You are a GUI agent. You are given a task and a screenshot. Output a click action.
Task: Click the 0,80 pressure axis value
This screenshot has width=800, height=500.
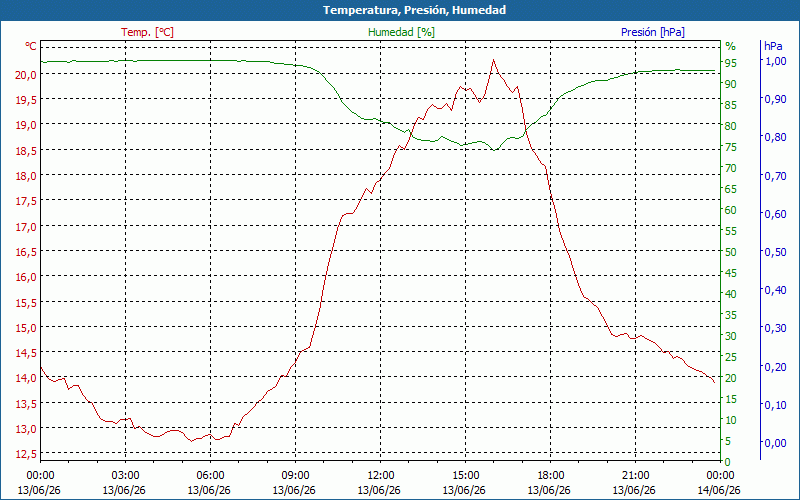(775, 137)
